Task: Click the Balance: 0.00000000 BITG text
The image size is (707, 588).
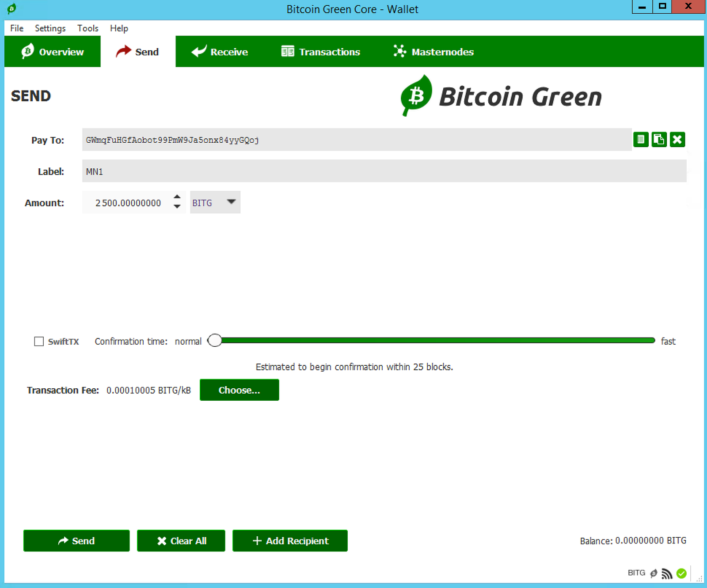Action: coord(633,541)
